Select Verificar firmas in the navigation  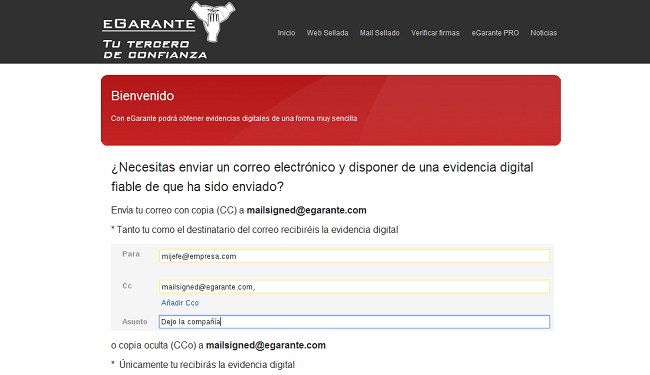click(435, 33)
